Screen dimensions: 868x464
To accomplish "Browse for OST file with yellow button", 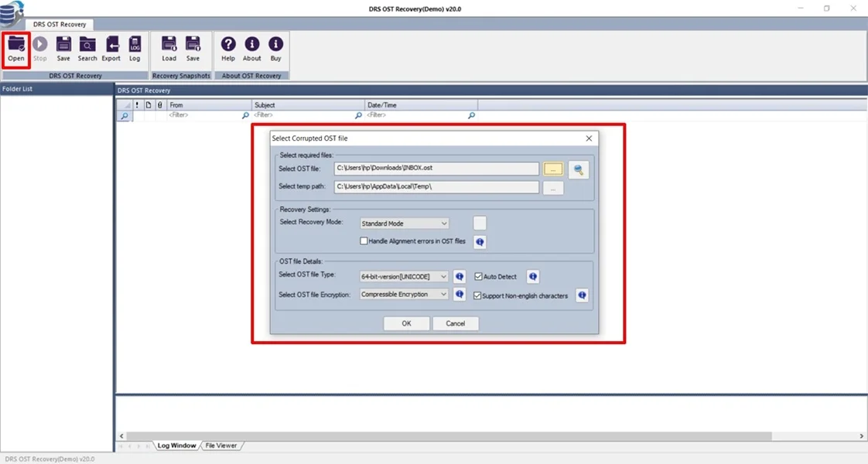I will click(553, 169).
